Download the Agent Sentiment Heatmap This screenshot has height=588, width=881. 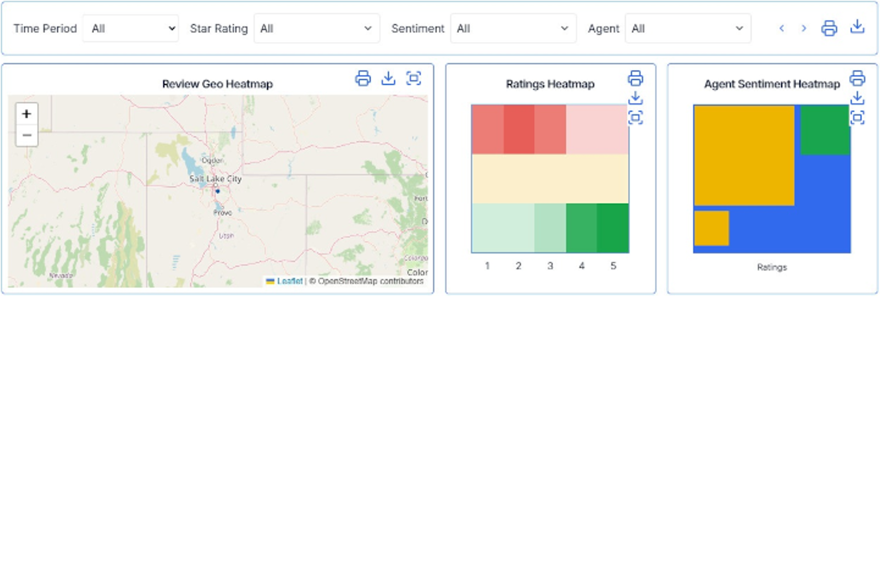857,98
